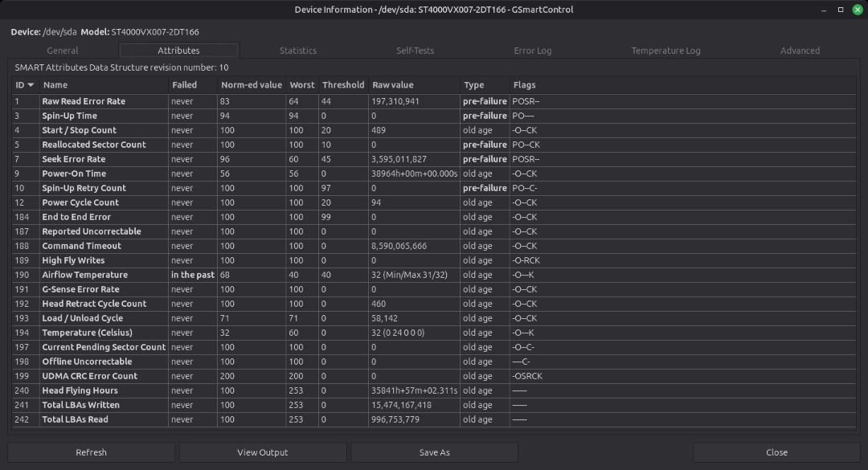868x470 pixels.
Task: Select the Total LBAs Written row
Action: [435, 405]
